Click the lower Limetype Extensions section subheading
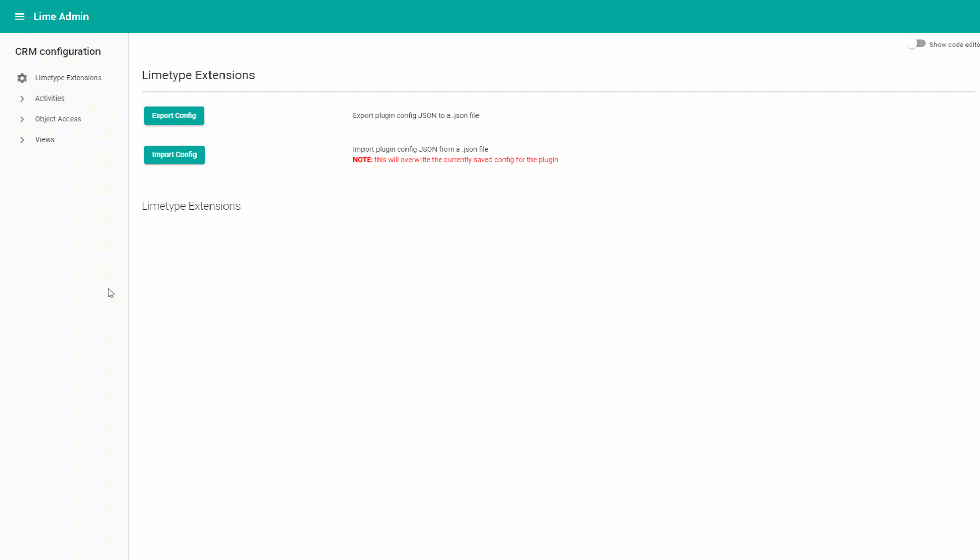The height and width of the screenshot is (560, 980). [x=191, y=206]
